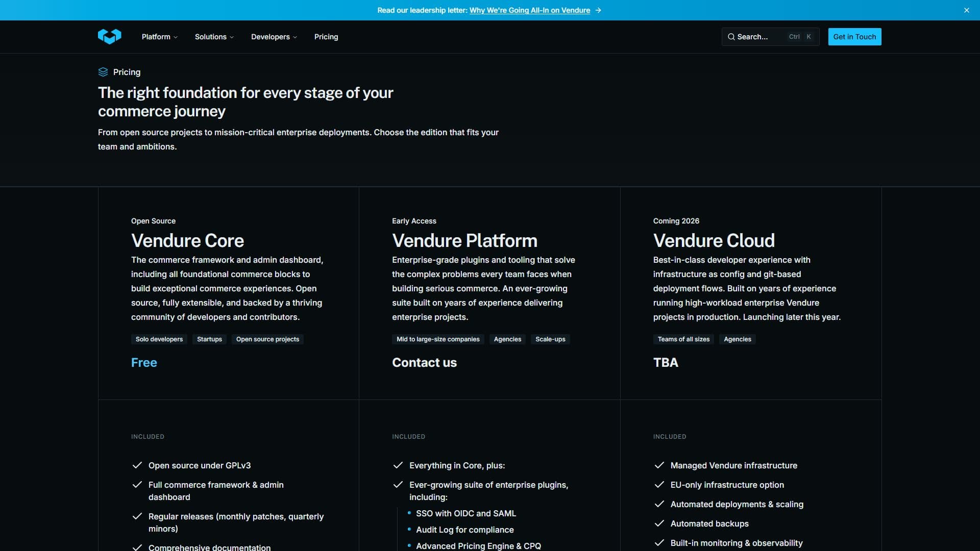The image size is (980, 551).
Task: Click SSO with OIDC and SAML text
Action: click(466, 513)
